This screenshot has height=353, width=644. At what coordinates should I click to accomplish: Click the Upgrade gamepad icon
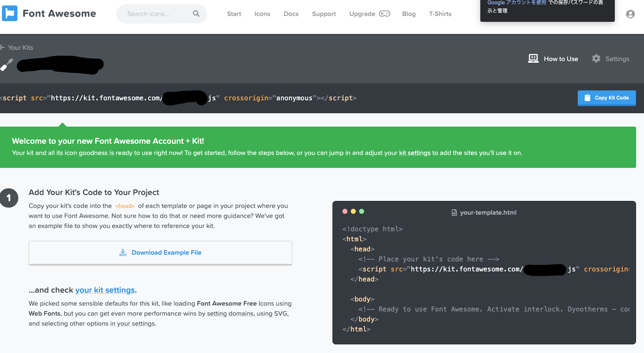[x=385, y=14]
